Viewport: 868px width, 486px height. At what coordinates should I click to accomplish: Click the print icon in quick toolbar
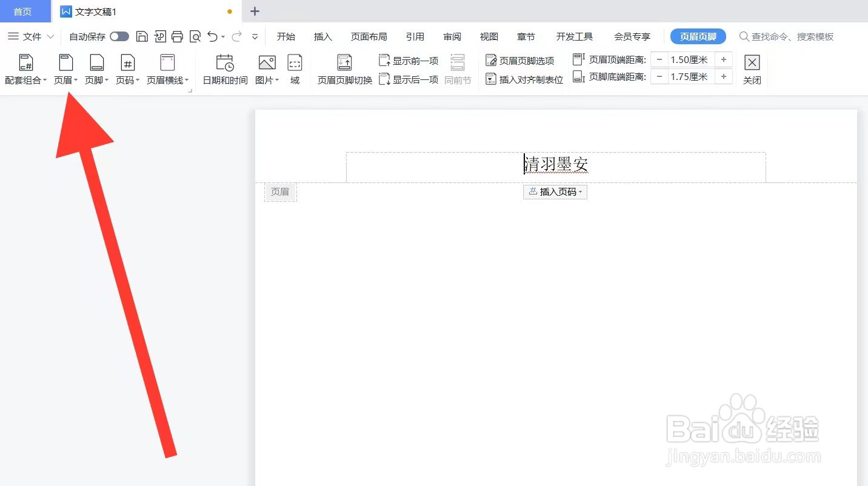tap(177, 36)
